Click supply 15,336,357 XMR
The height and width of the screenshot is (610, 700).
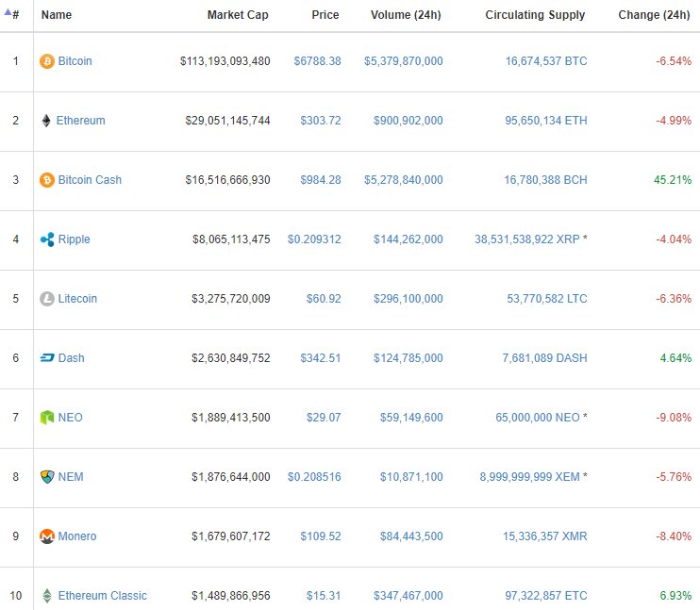coord(545,536)
